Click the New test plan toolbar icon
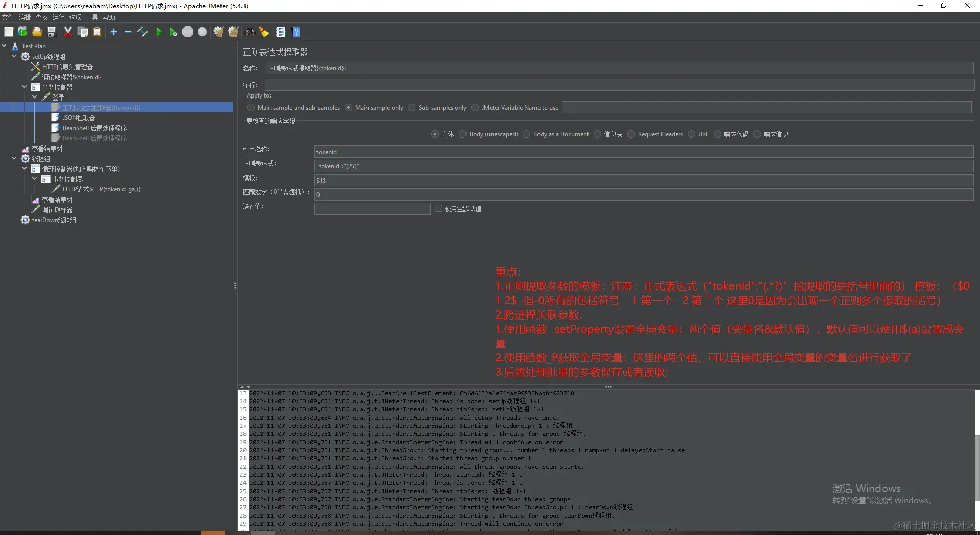The width and height of the screenshot is (980, 535). pyautogui.click(x=9, y=32)
